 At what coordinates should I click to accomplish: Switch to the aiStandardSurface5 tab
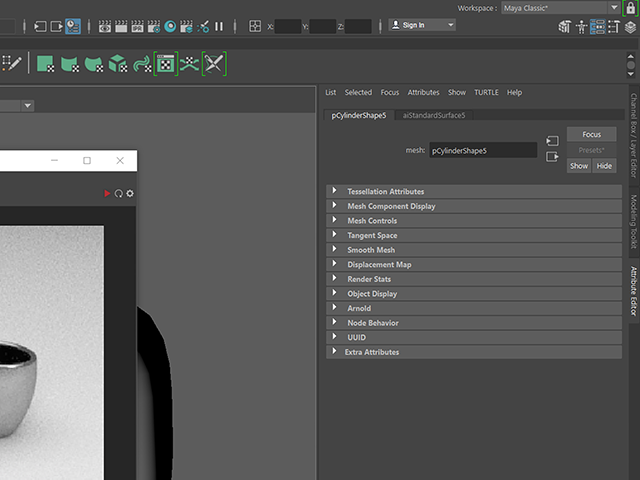coord(434,116)
